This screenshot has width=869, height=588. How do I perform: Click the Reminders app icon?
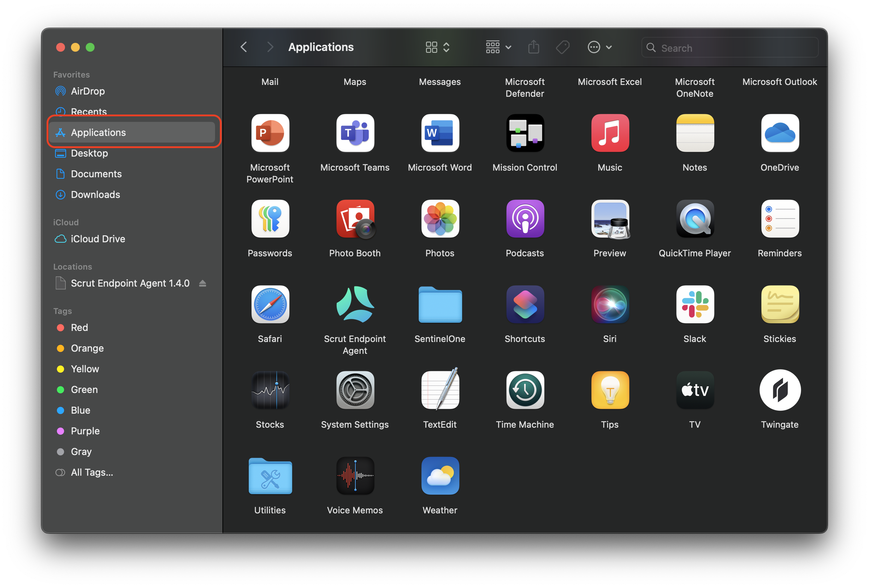pyautogui.click(x=780, y=219)
